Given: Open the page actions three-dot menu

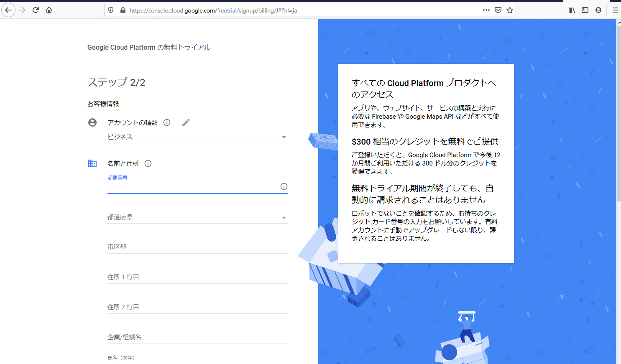Looking at the screenshot, I should pyautogui.click(x=486, y=10).
